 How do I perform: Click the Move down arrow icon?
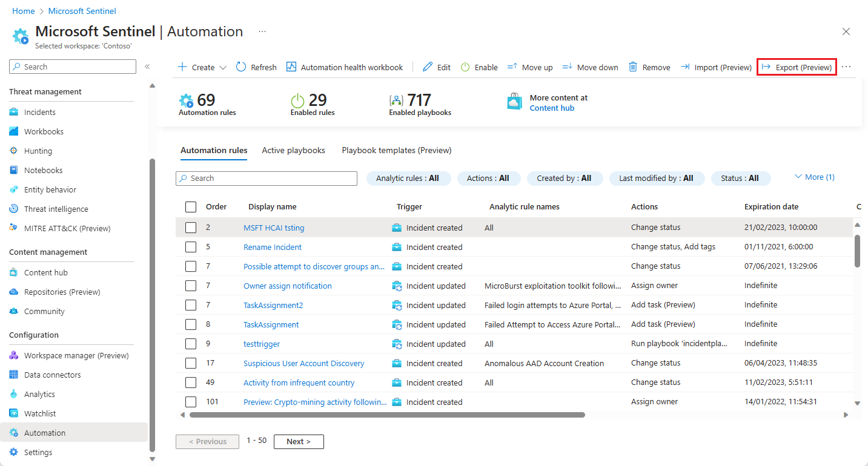point(568,67)
